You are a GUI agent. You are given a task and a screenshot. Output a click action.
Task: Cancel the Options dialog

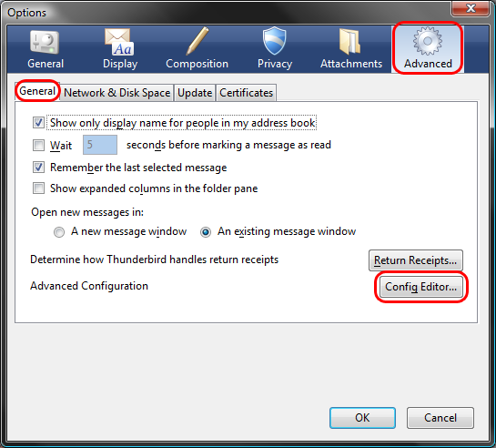pyautogui.click(x=440, y=418)
